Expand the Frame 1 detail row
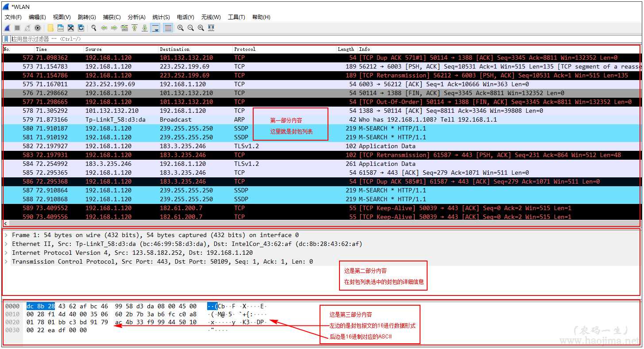Image resolution: width=644 pixels, height=349 pixels. pos(6,235)
